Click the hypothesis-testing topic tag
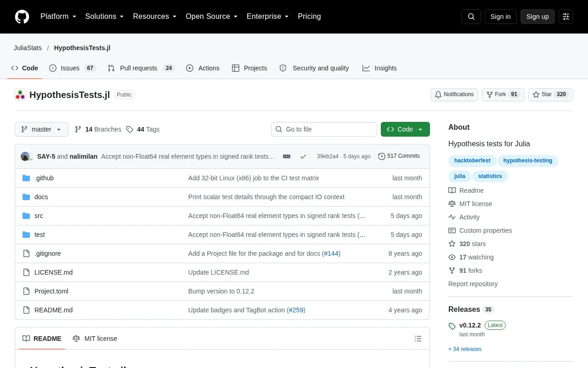Image resolution: width=588 pixels, height=368 pixels. (x=528, y=161)
